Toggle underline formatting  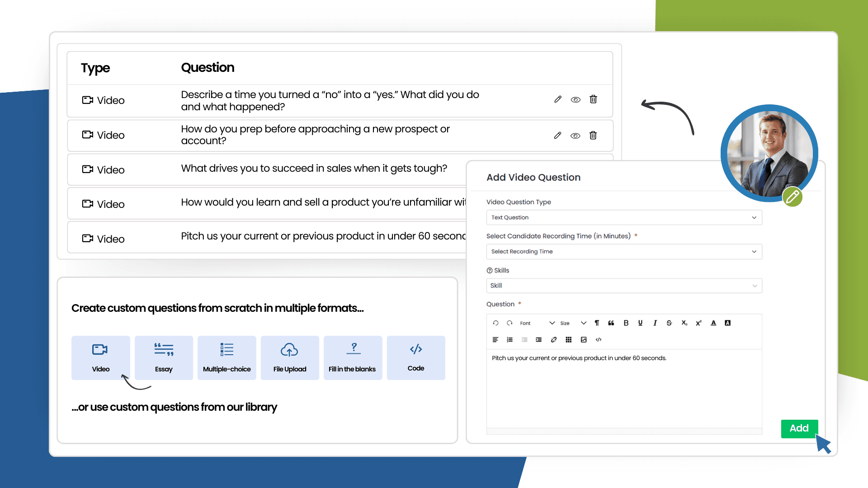(x=640, y=323)
